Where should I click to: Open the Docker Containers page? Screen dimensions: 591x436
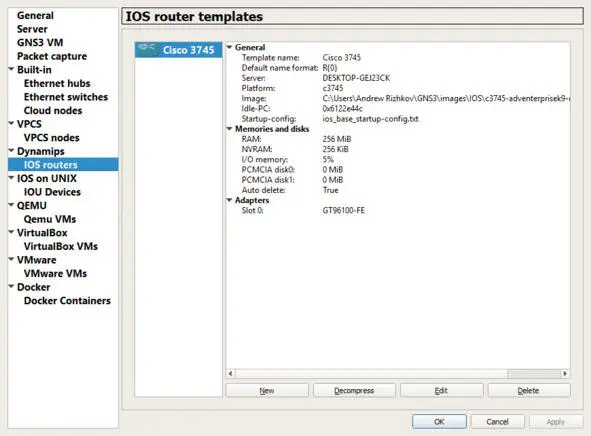67,300
